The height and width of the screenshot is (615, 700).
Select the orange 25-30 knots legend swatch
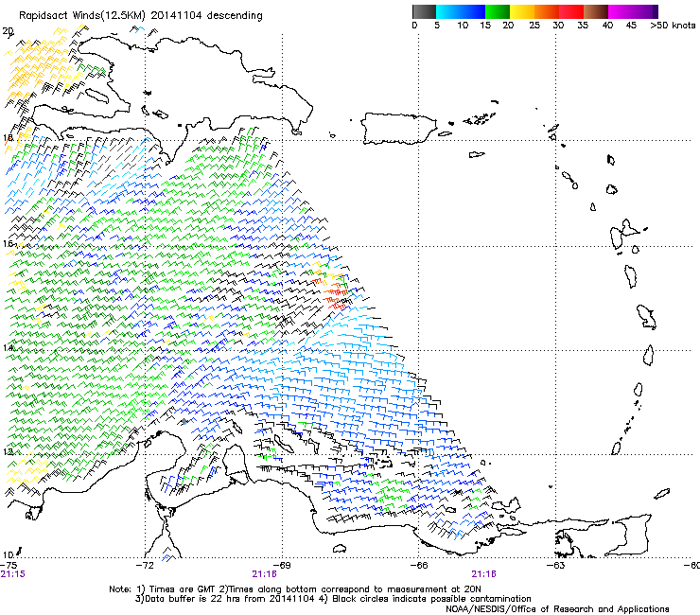click(x=547, y=11)
